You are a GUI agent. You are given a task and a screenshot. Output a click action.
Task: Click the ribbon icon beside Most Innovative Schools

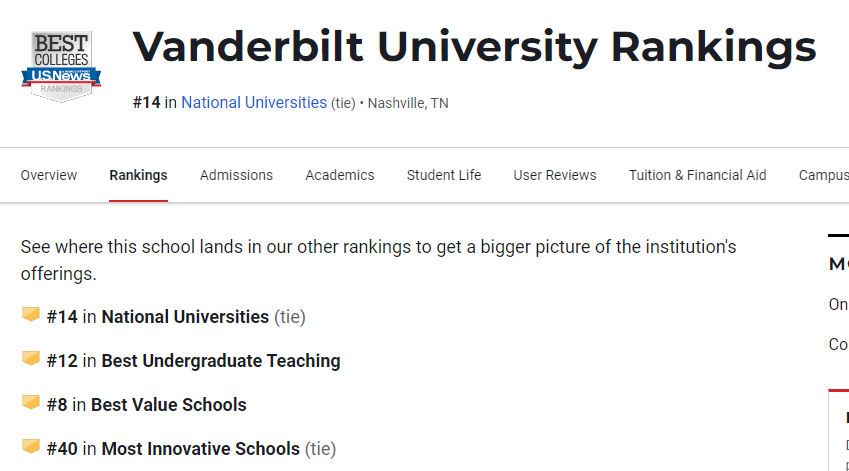click(31, 447)
